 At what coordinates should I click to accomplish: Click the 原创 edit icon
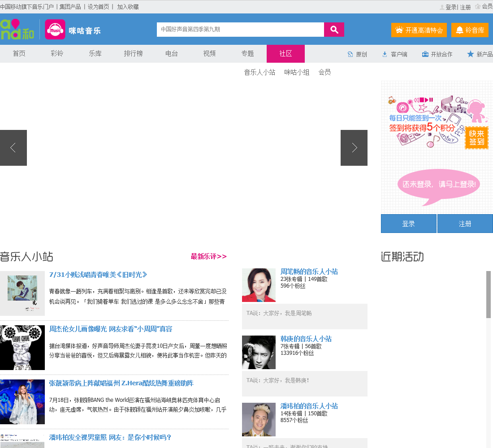pyautogui.click(x=350, y=54)
